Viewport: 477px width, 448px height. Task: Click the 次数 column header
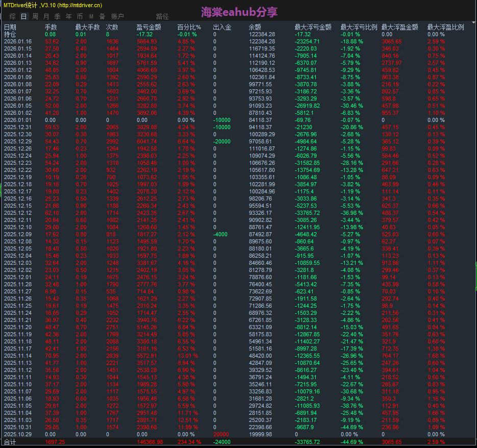(x=112, y=27)
